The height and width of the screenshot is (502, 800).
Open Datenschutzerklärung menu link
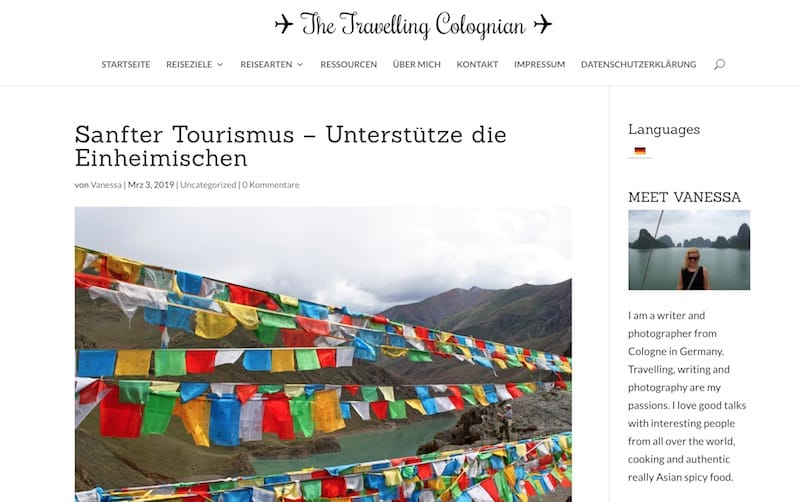click(x=638, y=64)
